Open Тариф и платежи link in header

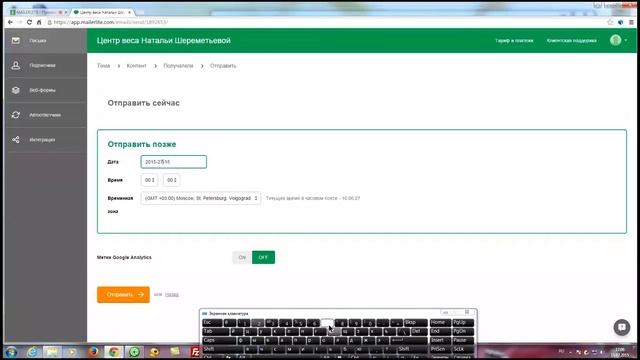[514, 40]
